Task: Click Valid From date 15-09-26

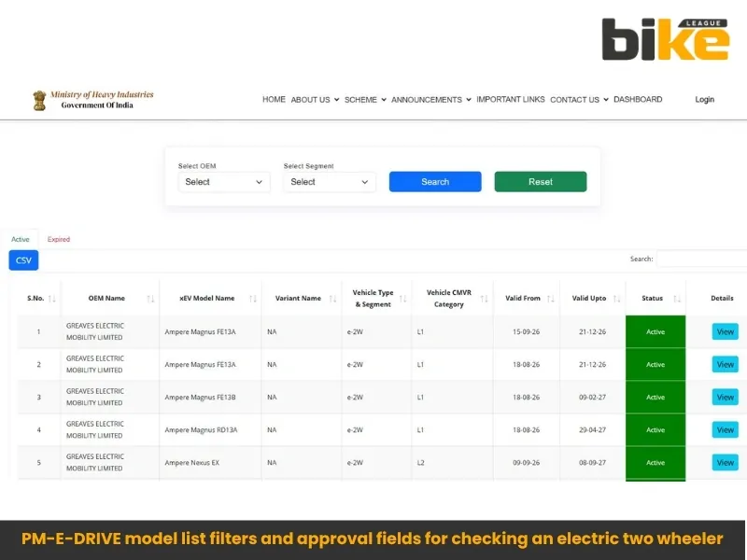Action: click(x=526, y=332)
